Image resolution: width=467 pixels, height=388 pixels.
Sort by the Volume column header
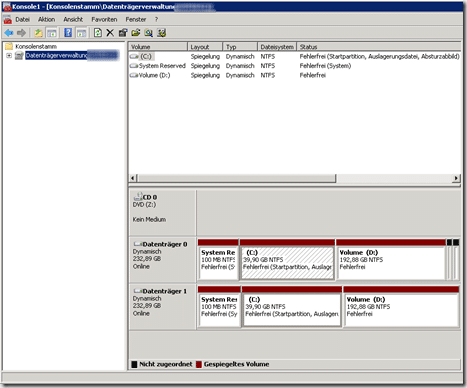[x=158, y=47]
